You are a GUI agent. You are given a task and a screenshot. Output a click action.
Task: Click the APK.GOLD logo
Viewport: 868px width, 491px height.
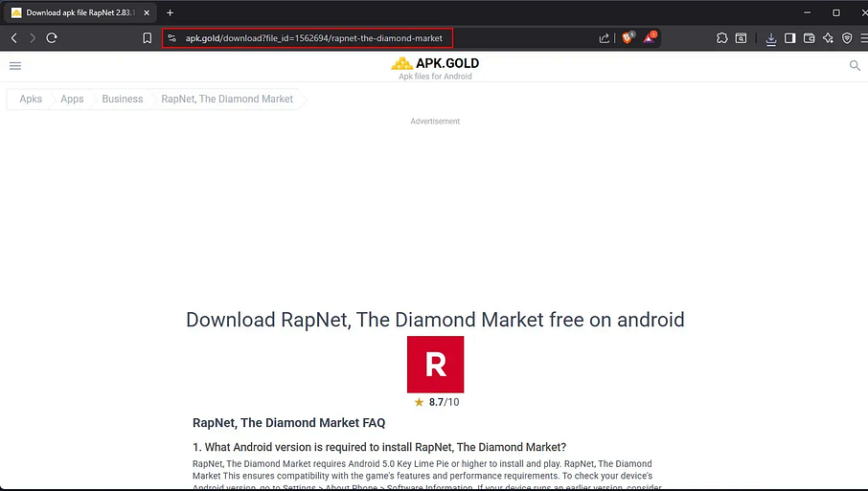435,63
